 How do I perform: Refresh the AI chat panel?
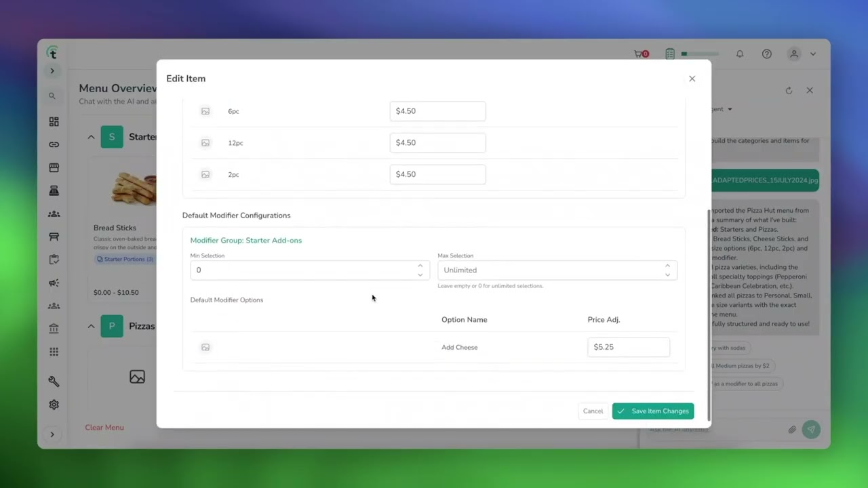coord(789,90)
